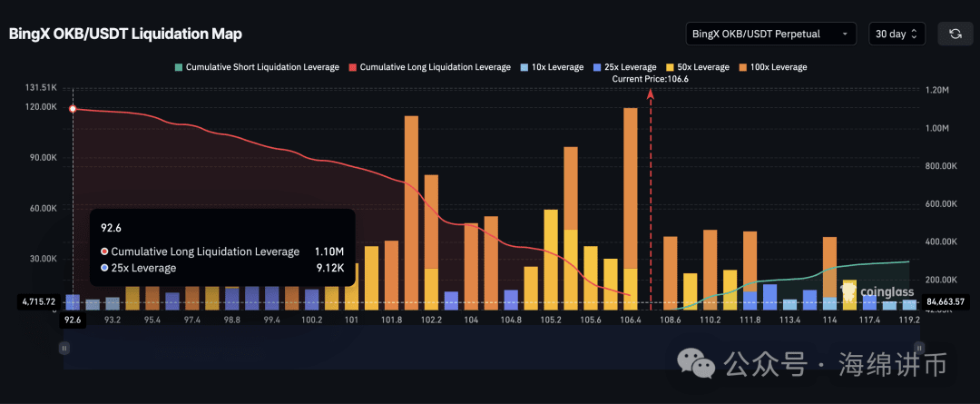This screenshot has height=404, width=980.
Task: Click the 105.6 x-axis label
Action: coord(591,320)
